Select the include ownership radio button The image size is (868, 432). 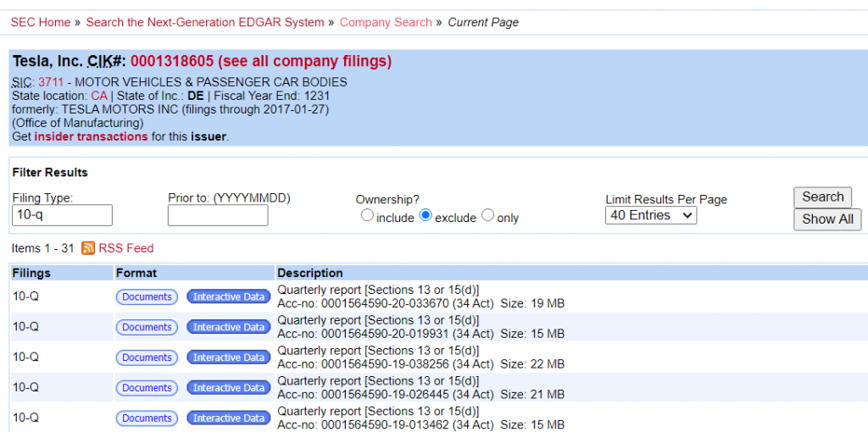click(366, 215)
